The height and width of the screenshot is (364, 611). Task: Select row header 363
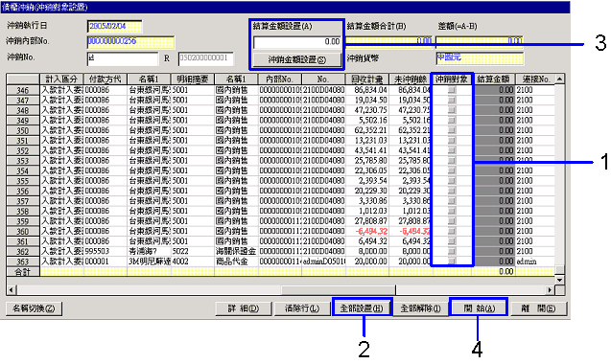click(23, 262)
